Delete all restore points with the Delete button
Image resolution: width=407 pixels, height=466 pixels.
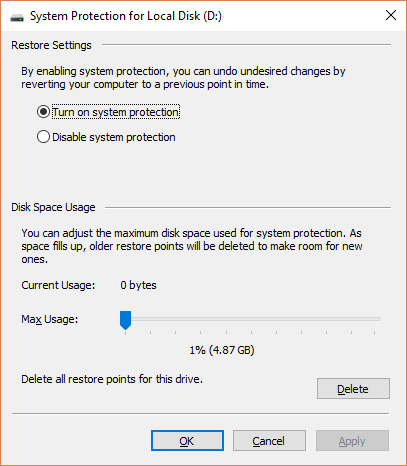click(x=353, y=389)
